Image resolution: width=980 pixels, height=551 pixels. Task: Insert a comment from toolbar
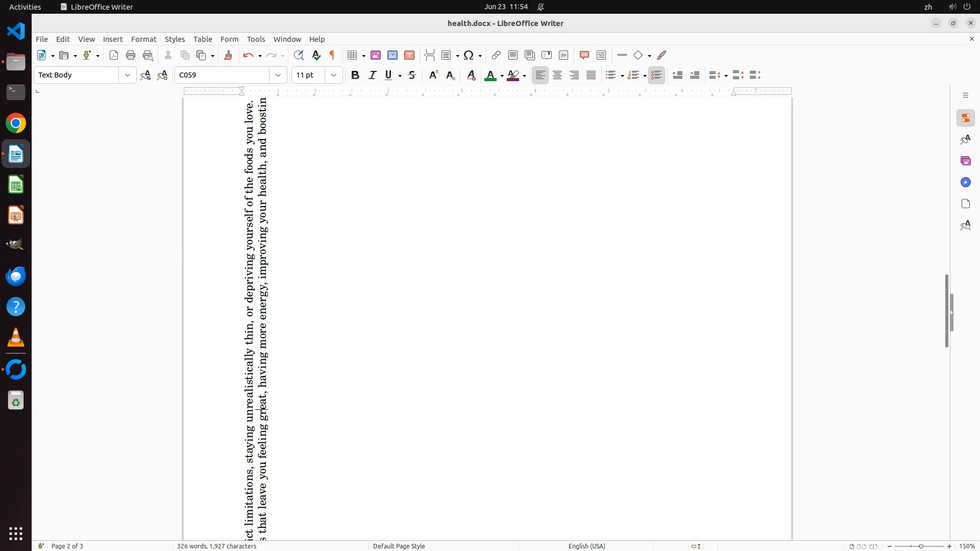(x=584, y=56)
